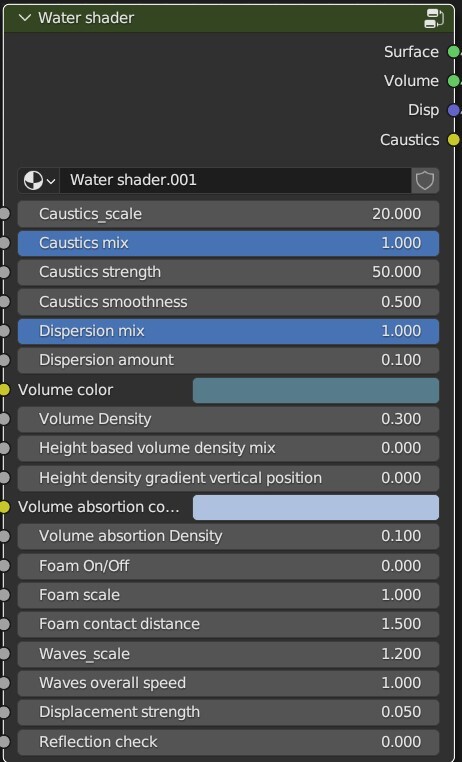The image size is (462, 762).
Task: Open the Volume absorption color swatch
Action: click(x=316, y=507)
